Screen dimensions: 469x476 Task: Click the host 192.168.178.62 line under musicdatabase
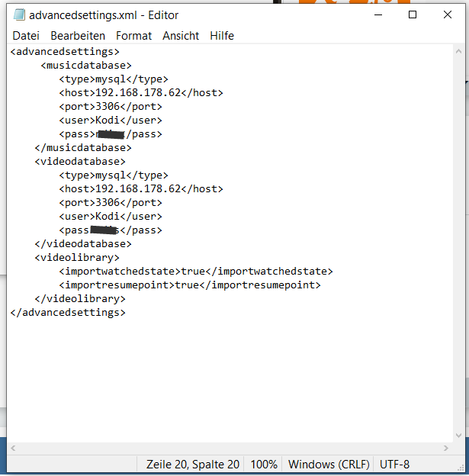point(141,92)
